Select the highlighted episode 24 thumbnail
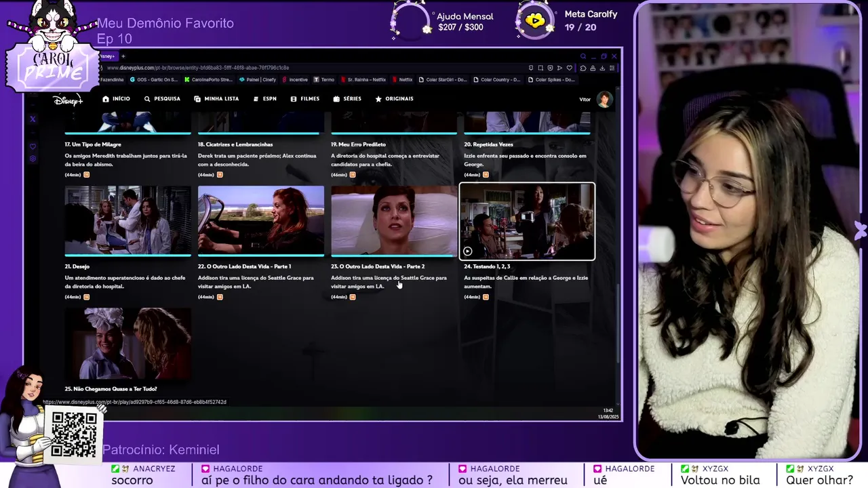Viewport: 868px width, 488px height. click(x=527, y=221)
